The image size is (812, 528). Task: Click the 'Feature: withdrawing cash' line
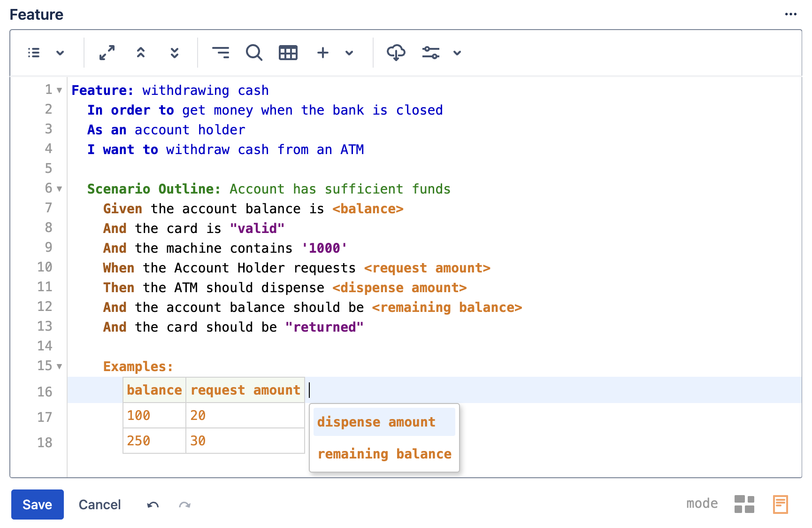pos(170,90)
